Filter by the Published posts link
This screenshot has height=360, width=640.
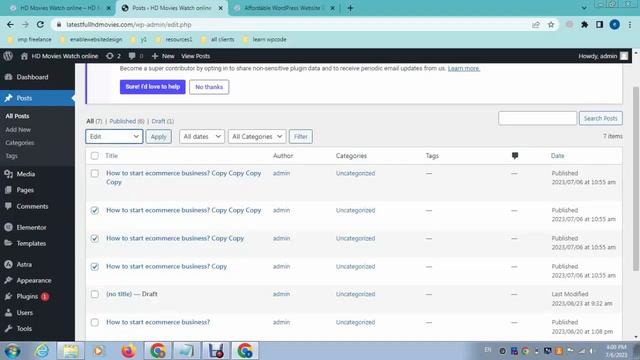click(127, 121)
